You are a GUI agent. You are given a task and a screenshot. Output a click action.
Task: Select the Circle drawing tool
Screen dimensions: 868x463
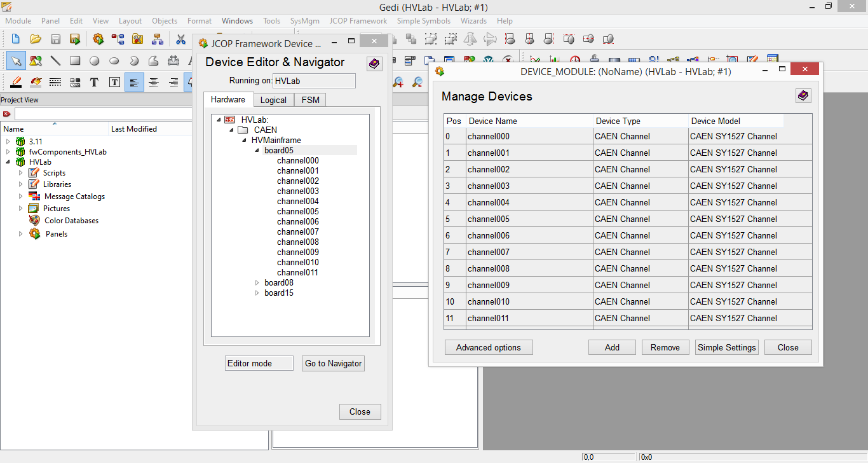[x=95, y=61]
